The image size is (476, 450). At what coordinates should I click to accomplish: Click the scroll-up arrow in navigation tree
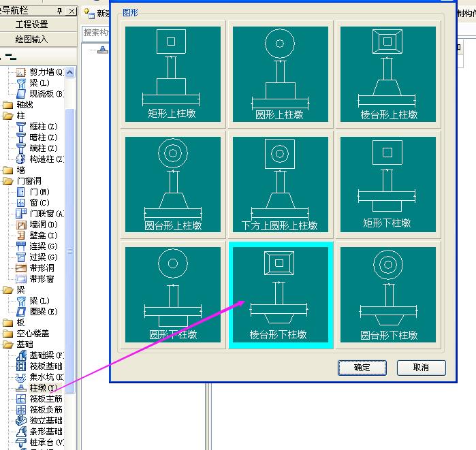point(70,72)
